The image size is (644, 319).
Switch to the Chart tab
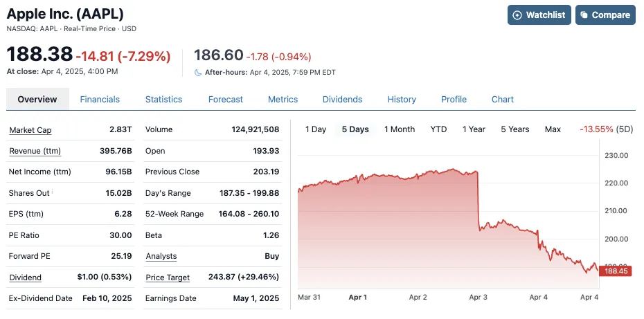[x=503, y=99]
